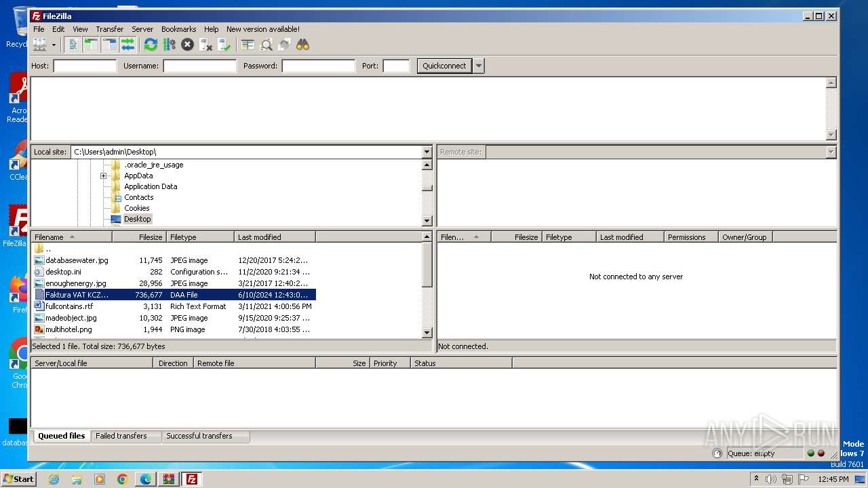Open the Site Manager dropdown arrow
Image resolution: width=868 pixels, height=488 pixels.
(54, 45)
